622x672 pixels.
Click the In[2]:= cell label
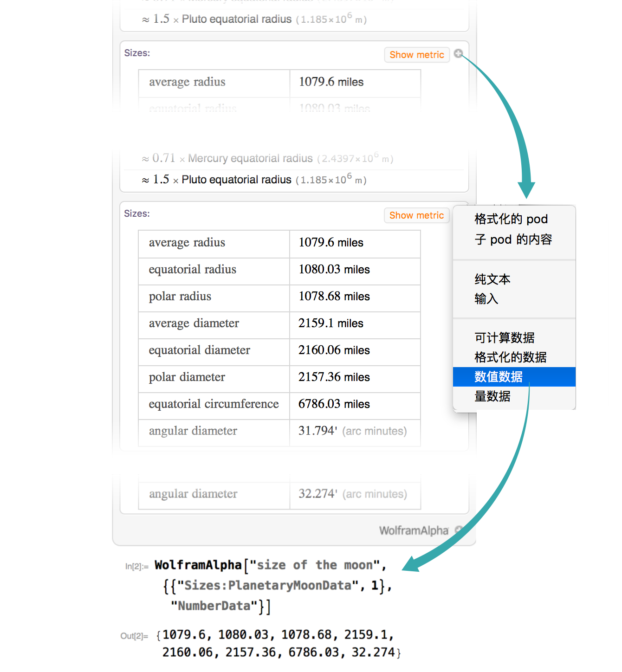point(136,566)
